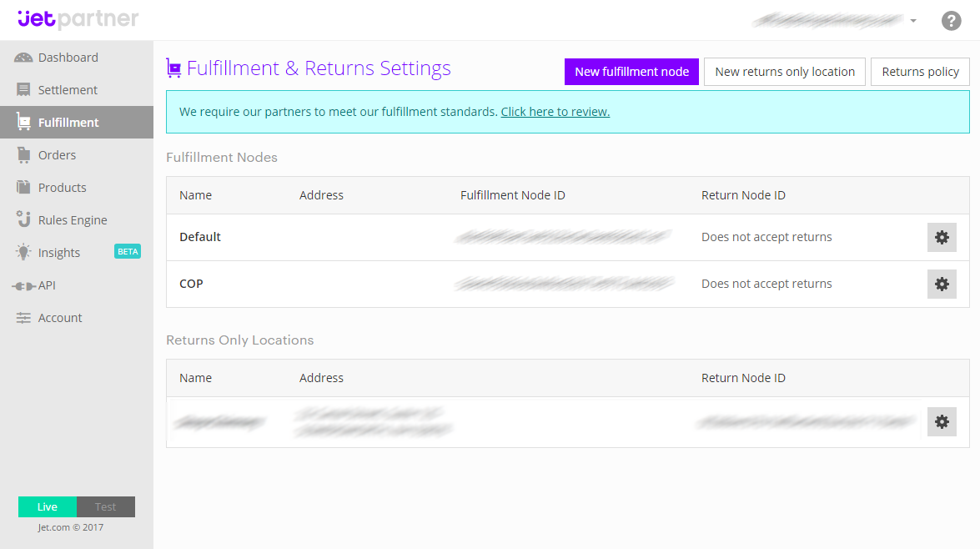The image size is (980, 549).
Task: Follow the Click here to review link
Action: tap(555, 112)
